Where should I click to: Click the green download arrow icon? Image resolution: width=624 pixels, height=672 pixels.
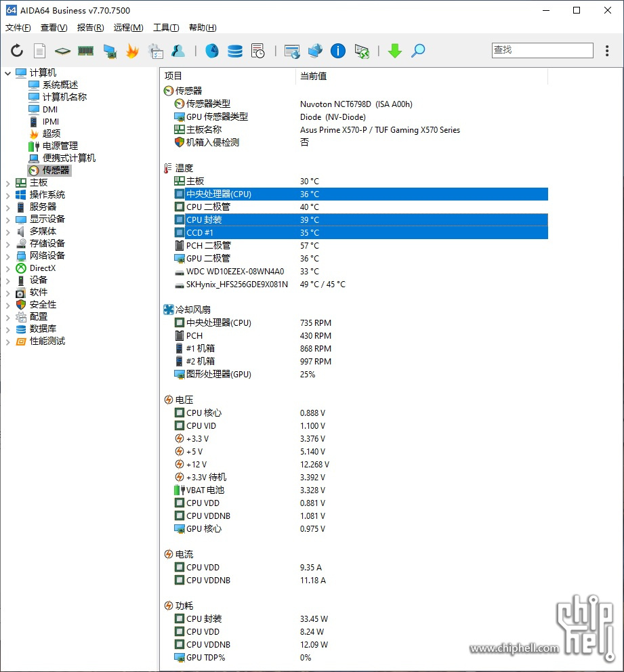(395, 51)
